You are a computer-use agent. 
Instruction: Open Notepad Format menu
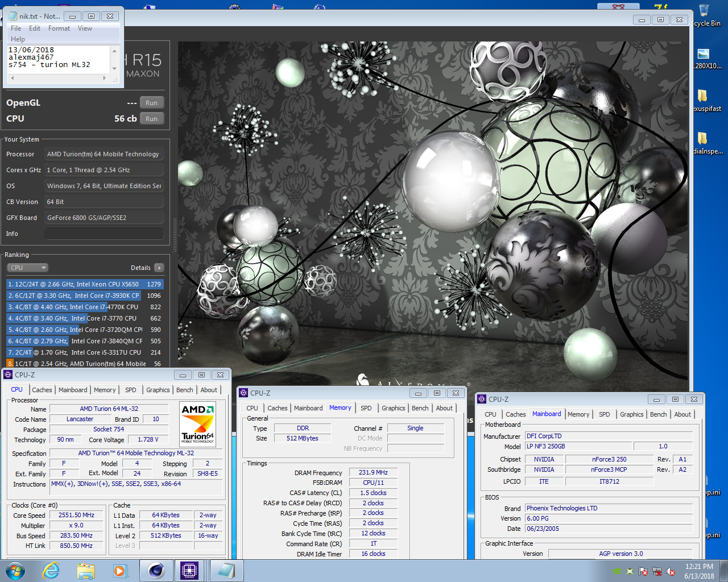pyautogui.click(x=59, y=28)
